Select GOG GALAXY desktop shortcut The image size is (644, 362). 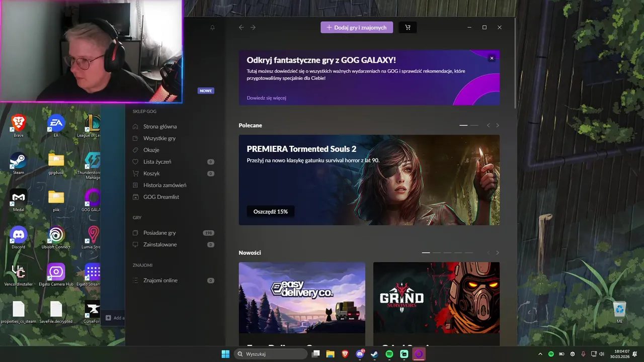pyautogui.click(x=91, y=200)
